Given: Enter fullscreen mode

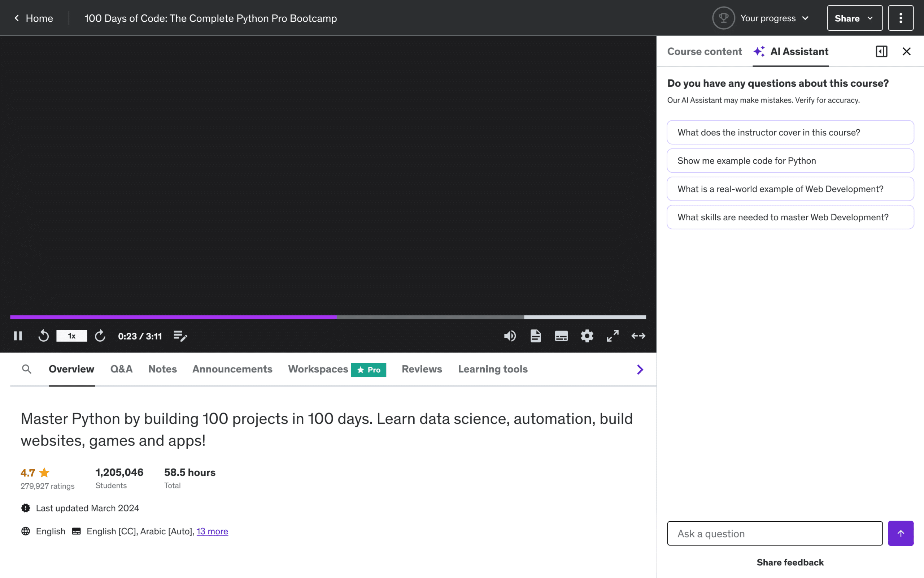Looking at the screenshot, I should (x=613, y=336).
